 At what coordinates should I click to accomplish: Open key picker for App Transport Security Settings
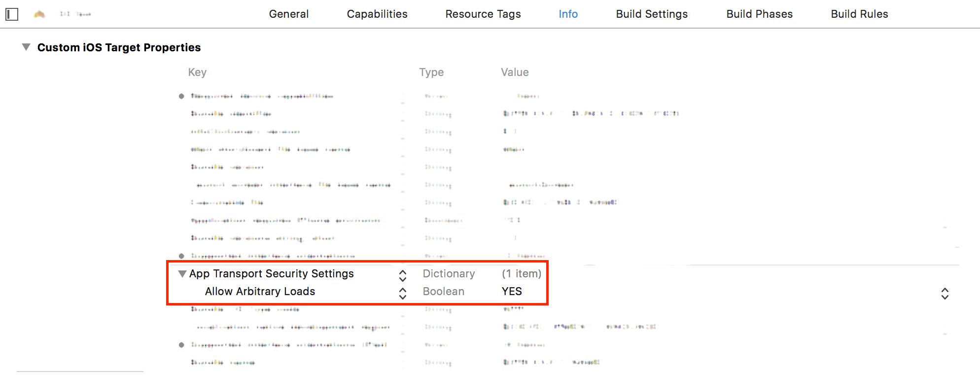pos(403,275)
